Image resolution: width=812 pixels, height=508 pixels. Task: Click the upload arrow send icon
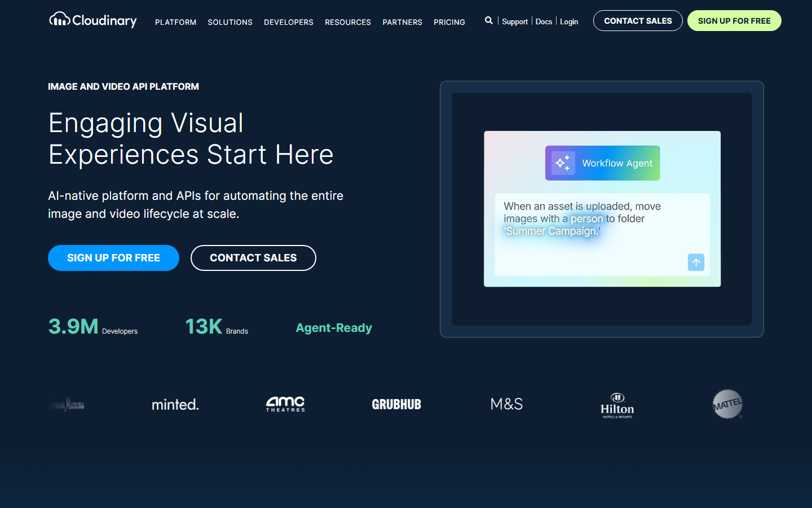tap(696, 262)
